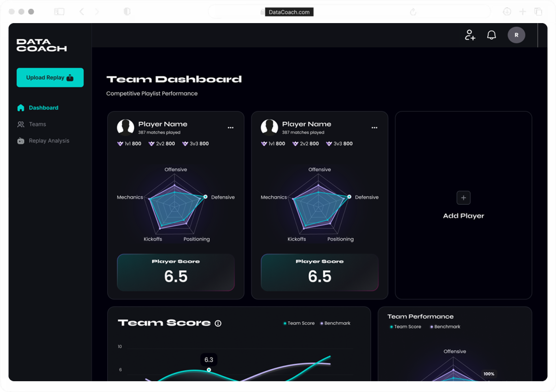Image resolution: width=556 pixels, height=392 pixels.
Task: Click browser reload icon
Action: point(413,12)
